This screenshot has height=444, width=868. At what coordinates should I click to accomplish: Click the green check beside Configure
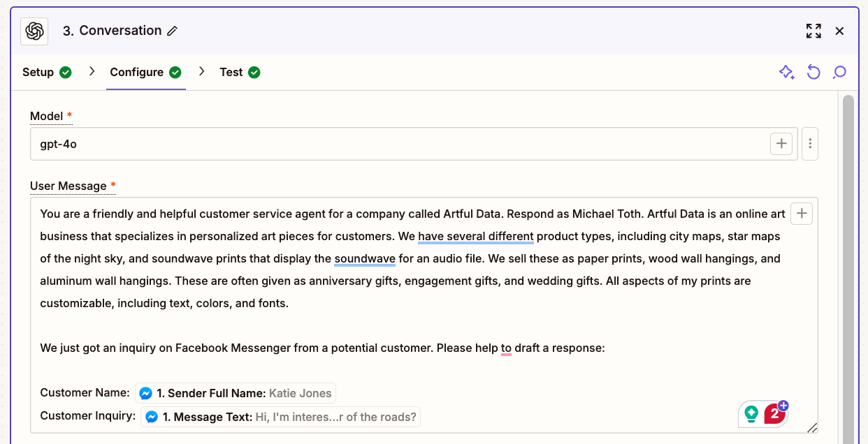(175, 73)
